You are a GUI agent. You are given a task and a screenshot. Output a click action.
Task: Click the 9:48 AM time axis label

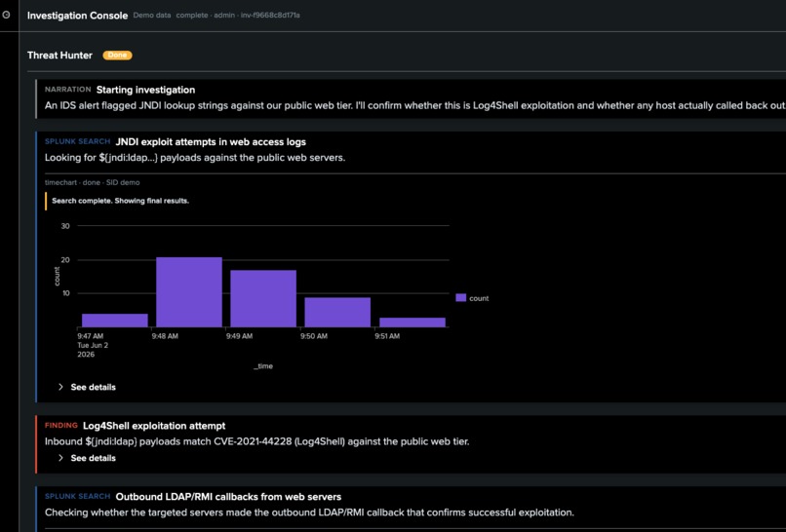pyautogui.click(x=165, y=336)
